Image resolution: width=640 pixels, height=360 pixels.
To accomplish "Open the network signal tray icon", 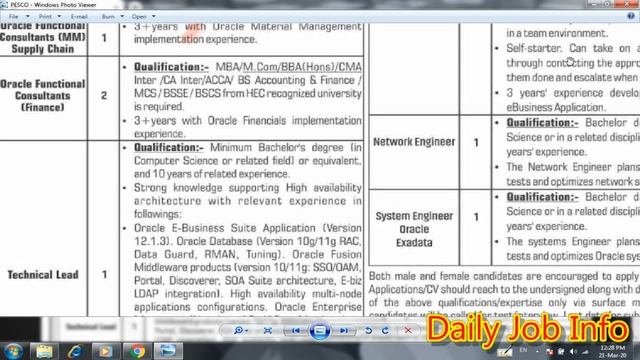I will pyautogui.click(x=585, y=351).
